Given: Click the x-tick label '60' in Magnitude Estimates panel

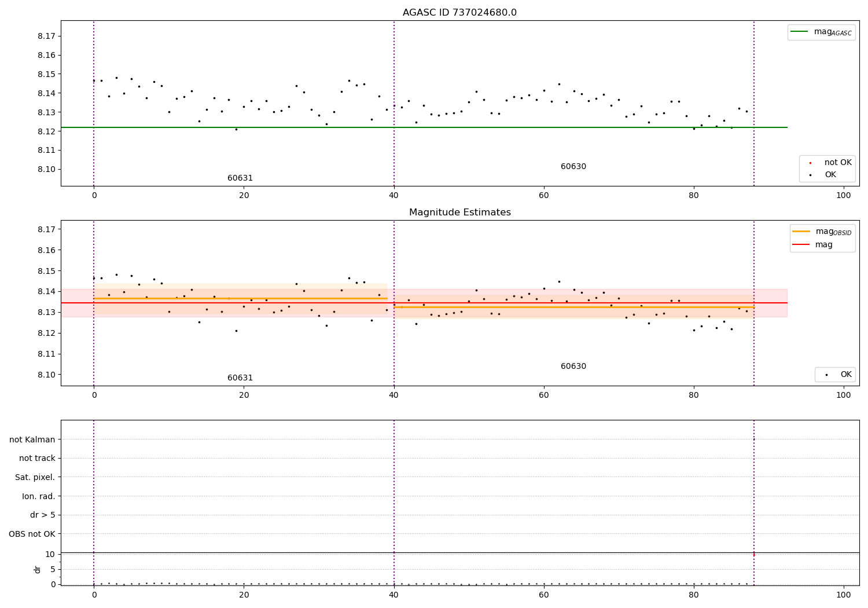Looking at the screenshot, I should coord(544,395).
